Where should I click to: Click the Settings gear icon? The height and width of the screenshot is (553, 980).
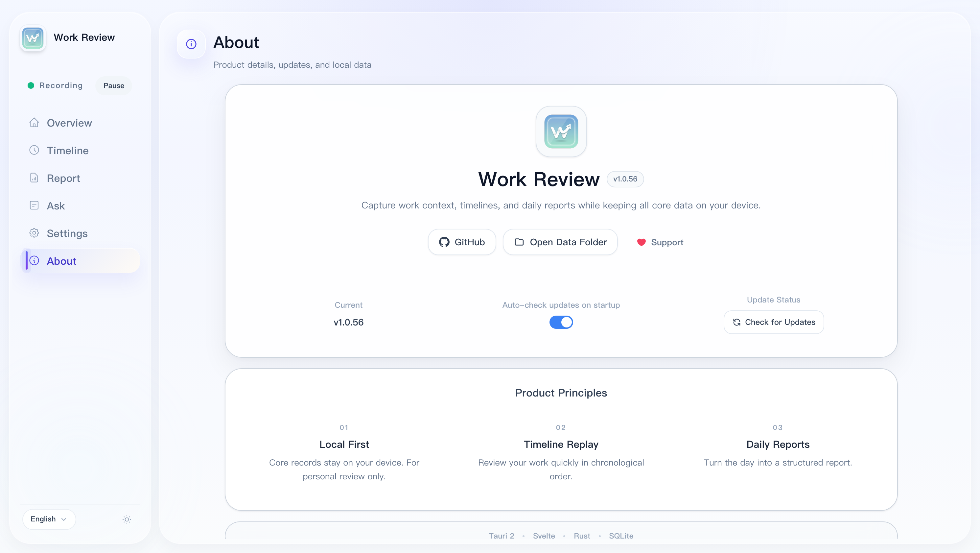point(34,233)
